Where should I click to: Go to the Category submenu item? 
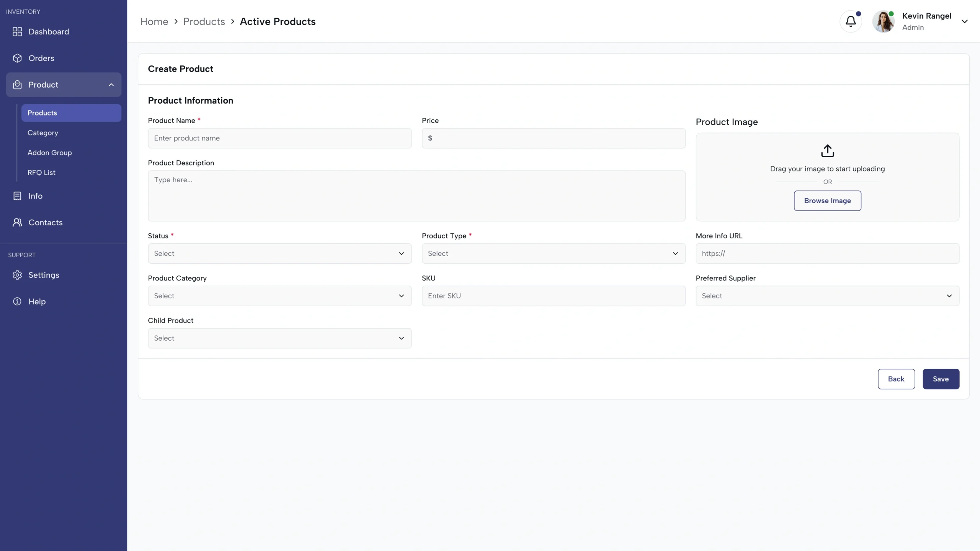(x=43, y=133)
